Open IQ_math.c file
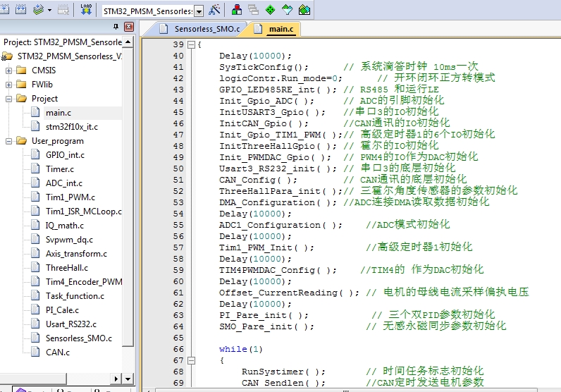 (64, 226)
